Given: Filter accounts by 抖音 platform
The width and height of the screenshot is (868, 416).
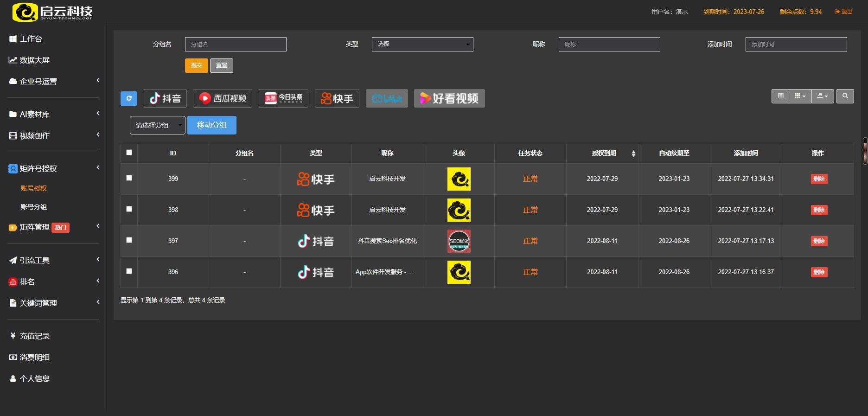Looking at the screenshot, I should [x=165, y=98].
